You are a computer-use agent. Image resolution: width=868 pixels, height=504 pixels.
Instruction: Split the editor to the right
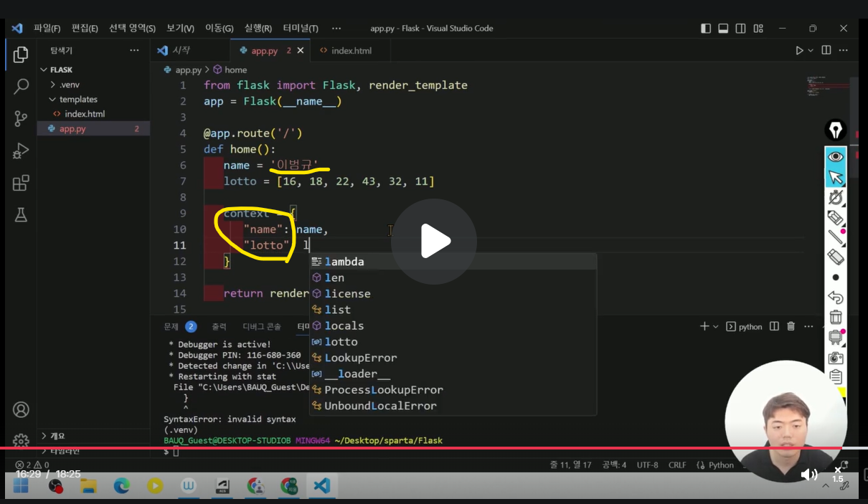pos(826,50)
